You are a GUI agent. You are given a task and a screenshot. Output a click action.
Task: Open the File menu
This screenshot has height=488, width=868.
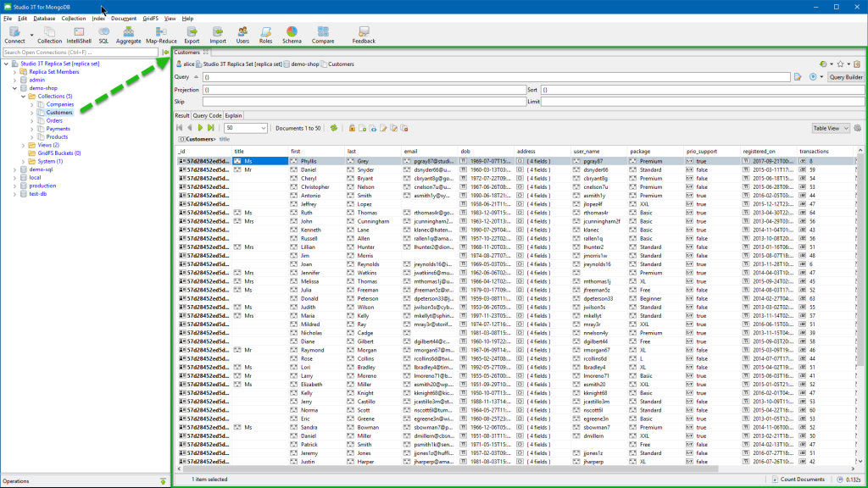[8, 19]
